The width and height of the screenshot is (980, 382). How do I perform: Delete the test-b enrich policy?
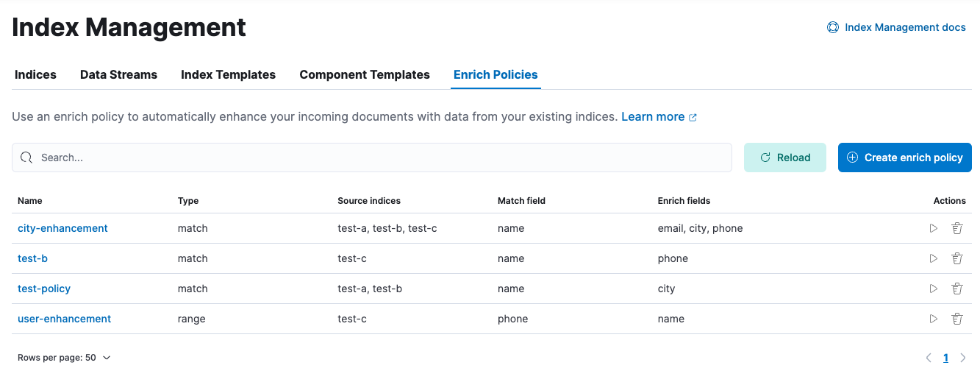pyautogui.click(x=957, y=258)
